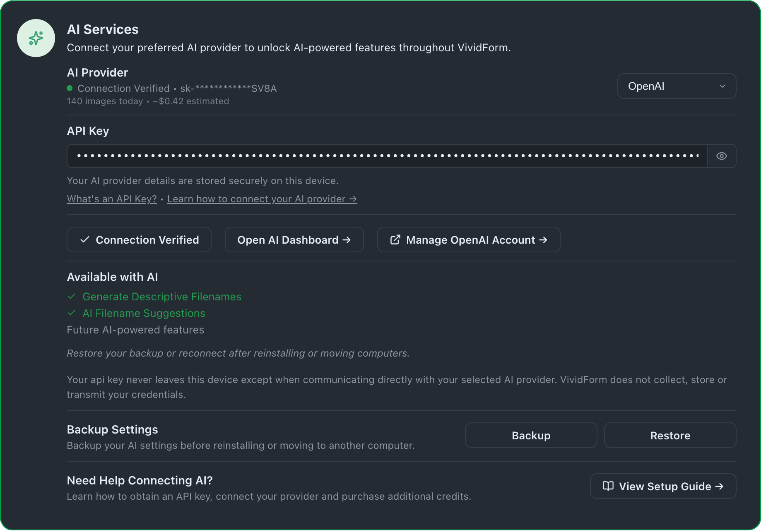The width and height of the screenshot is (761, 532).
Task: Expand provider list via chevron arrow
Action: 722,86
